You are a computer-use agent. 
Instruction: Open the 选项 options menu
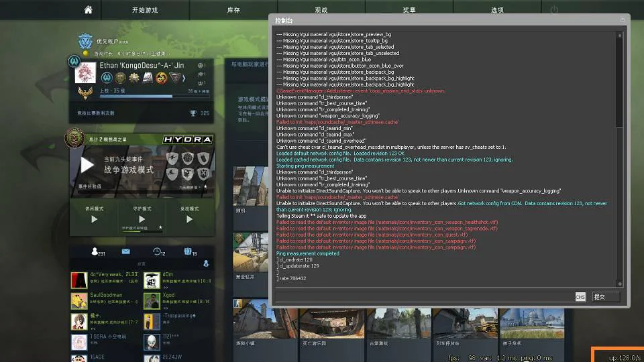pos(497,10)
